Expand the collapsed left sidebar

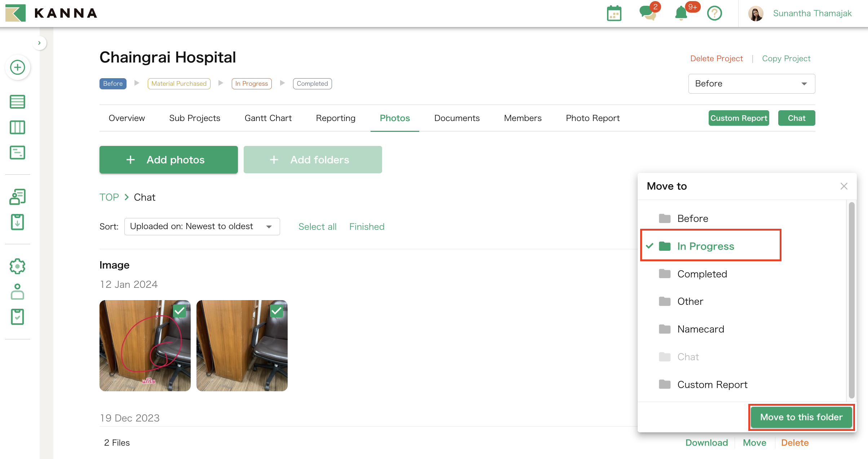point(39,43)
